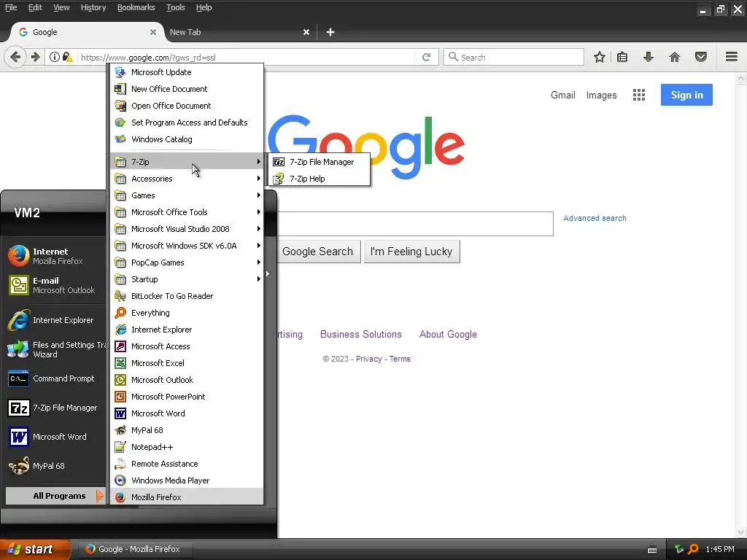Launch Windows Media Player

tap(187, 481)
